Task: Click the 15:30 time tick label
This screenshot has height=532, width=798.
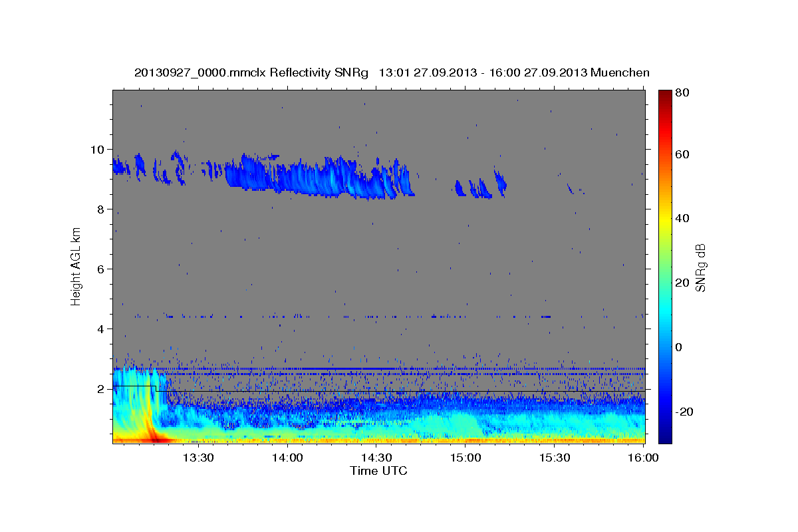Action: point(555,458)
